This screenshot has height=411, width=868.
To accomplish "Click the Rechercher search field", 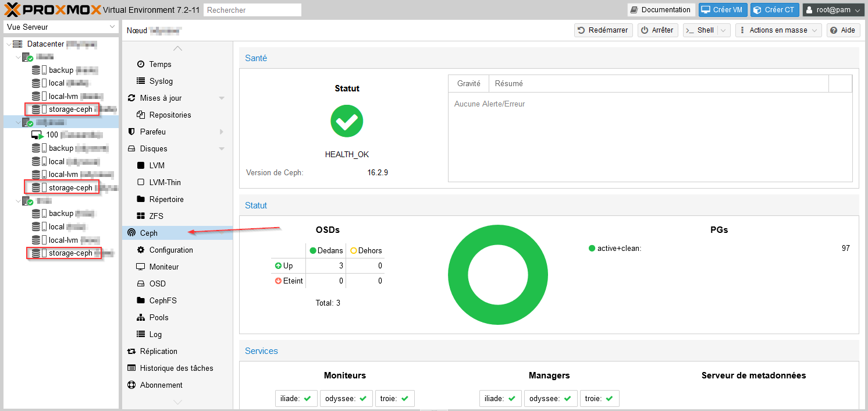I will click(252, 10).
